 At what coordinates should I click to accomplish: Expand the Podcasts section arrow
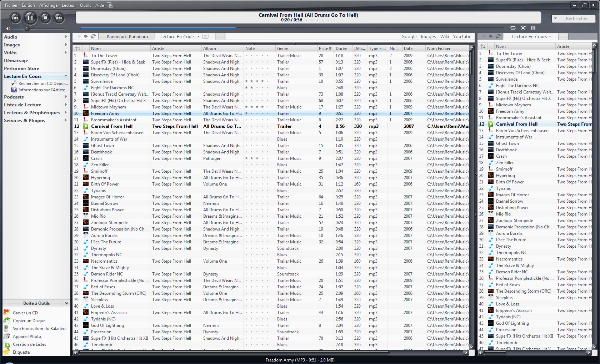point(66,97)
